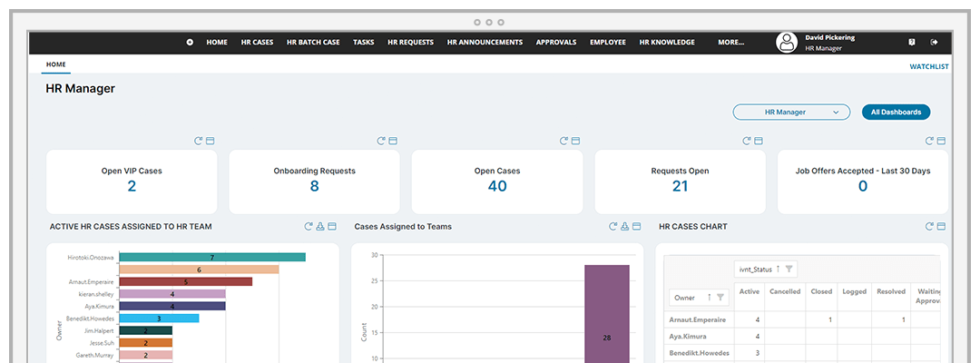Toggle sort arrow on ivnt_Status field

tap(778, 269)
